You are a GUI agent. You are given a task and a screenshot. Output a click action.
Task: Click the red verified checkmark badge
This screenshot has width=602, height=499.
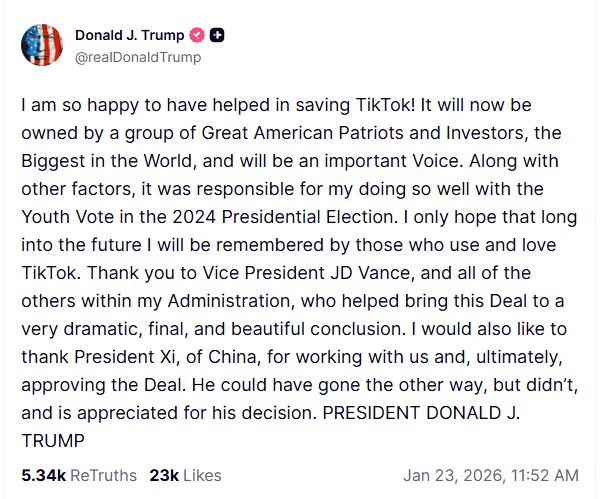pos(197,36)
